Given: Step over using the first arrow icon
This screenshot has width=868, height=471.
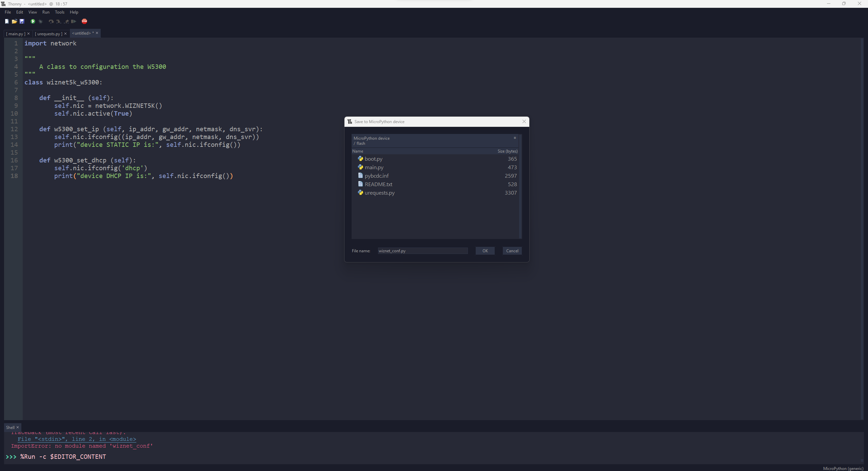Looking at the screenshot, I should tap(51, 21).
